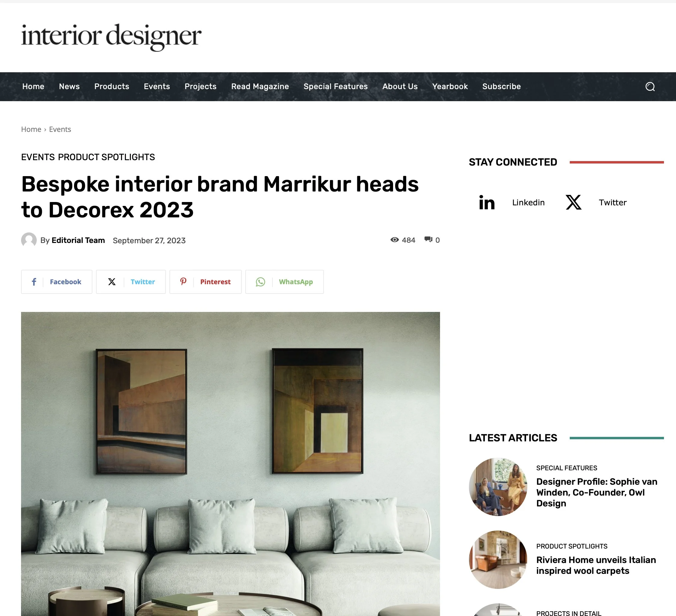
Task: Click the eye views icon
Action: click(x=394, y=240)
